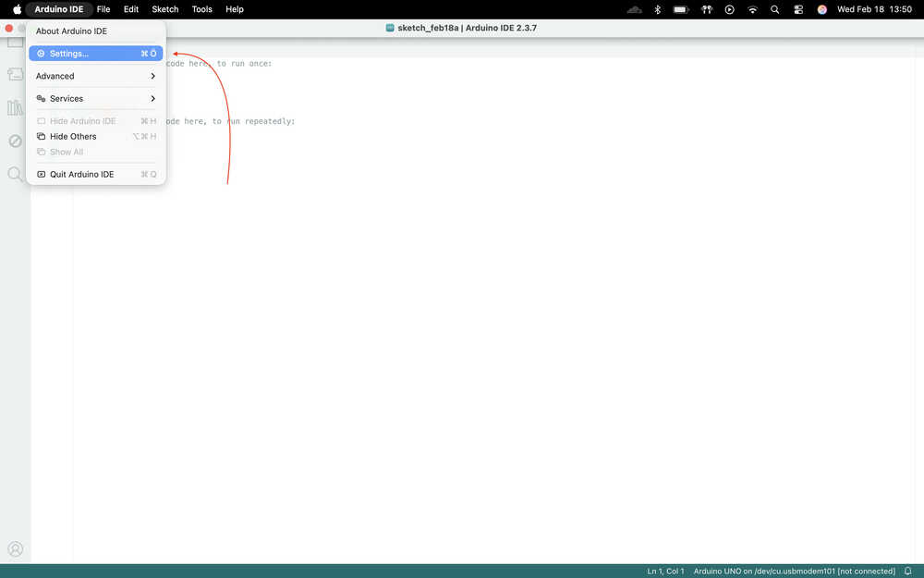This screenshot has width=924, height=578.
Task: Open Boards Manager in sidebar
Action: click(x=16, y=74)
